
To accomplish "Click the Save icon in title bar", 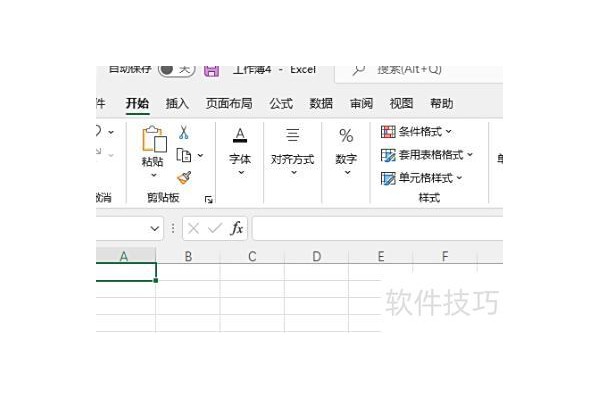I will pyautogui.click(x=211, y=71).
